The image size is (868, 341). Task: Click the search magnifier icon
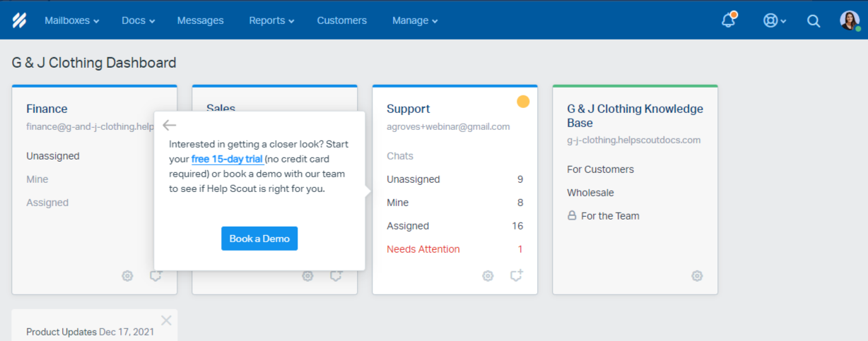pos(814,20)
